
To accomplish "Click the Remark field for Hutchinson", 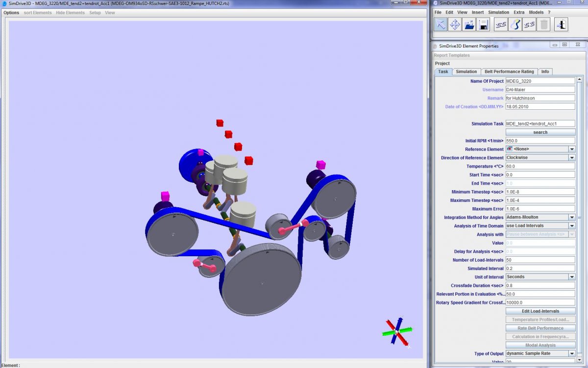I will tap(540, 98).
